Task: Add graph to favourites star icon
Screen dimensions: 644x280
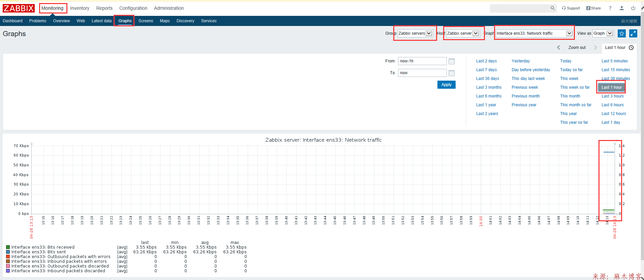Action: (622, 33)
